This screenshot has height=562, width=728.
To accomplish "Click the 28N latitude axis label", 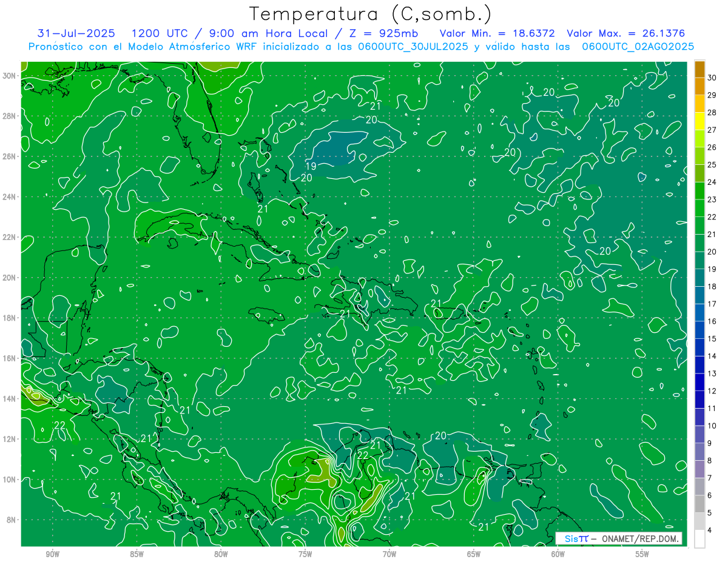I will click(10, 116).
